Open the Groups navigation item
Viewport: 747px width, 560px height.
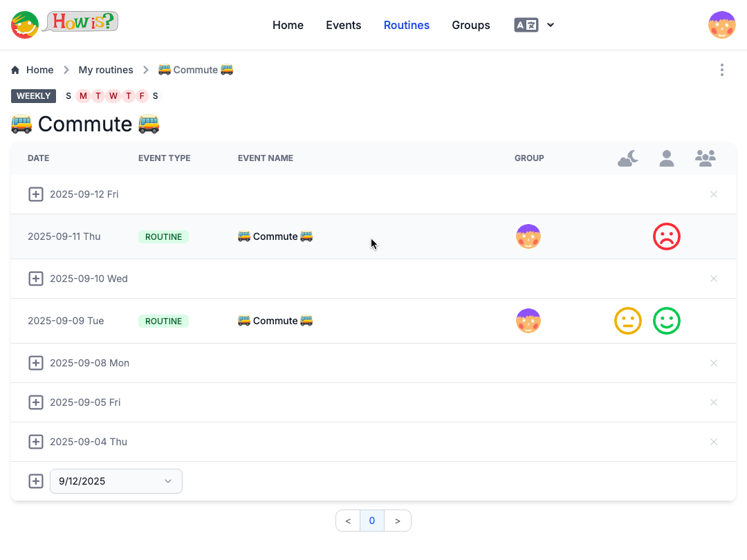[x=470, y=25]
